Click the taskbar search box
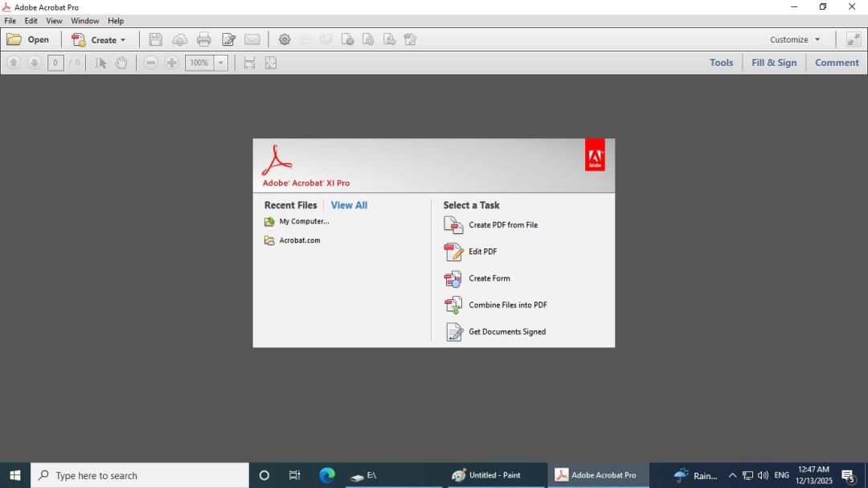 click(140, 475)
